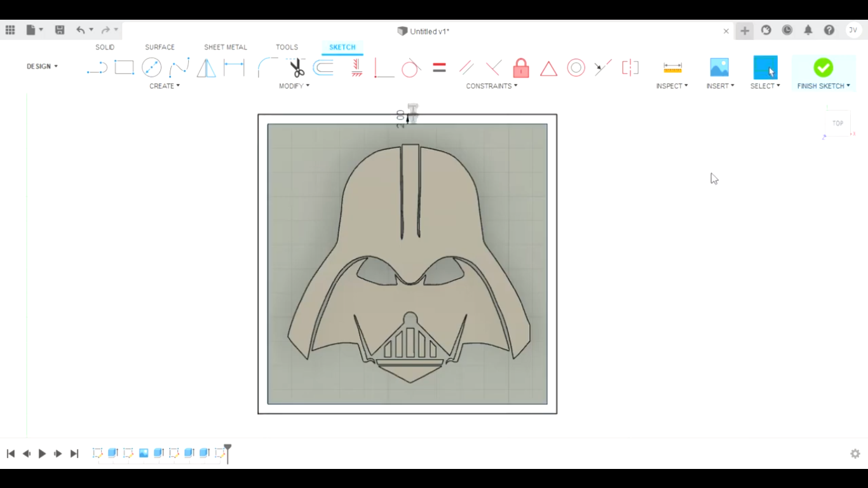Viewport: 868px width, 488px height.
Task: Open the TOOLS tab
Action: point(287,47)
